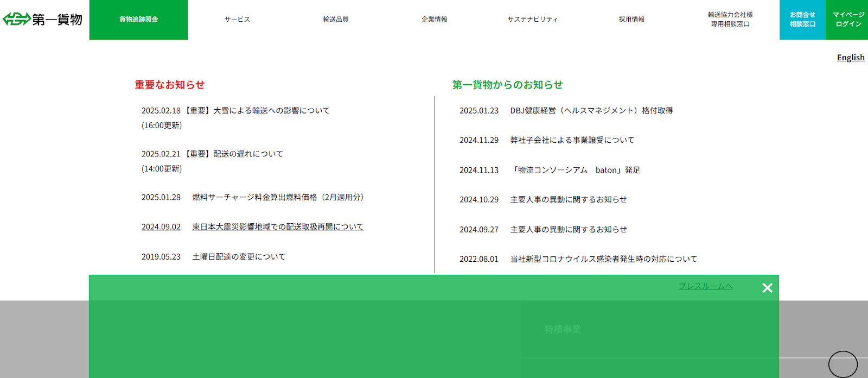Click the 第一貨物からのお知らせ heading
868x378 pixels.
pos(507,85)
